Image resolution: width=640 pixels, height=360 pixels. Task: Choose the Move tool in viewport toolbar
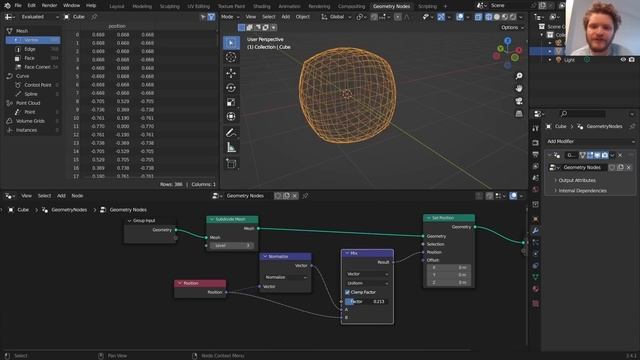coord(231,73)
